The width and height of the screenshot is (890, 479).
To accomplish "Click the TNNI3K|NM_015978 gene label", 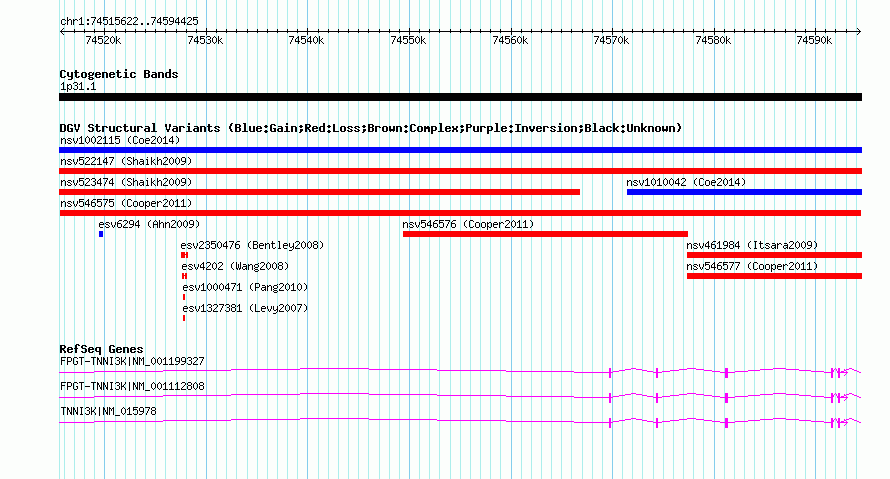I will click(108, 411).
